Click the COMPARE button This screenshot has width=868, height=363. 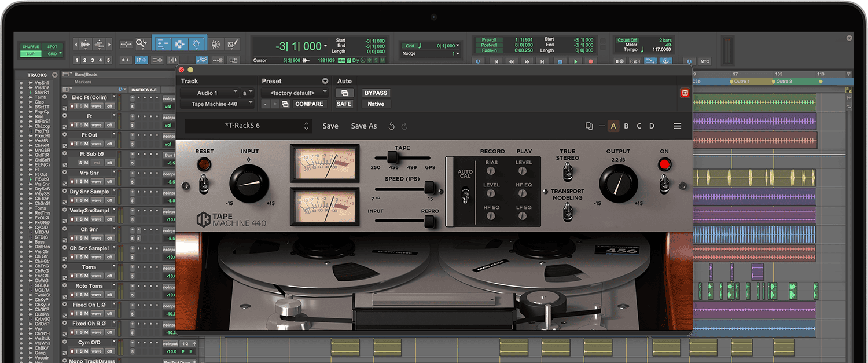point(310,104)
